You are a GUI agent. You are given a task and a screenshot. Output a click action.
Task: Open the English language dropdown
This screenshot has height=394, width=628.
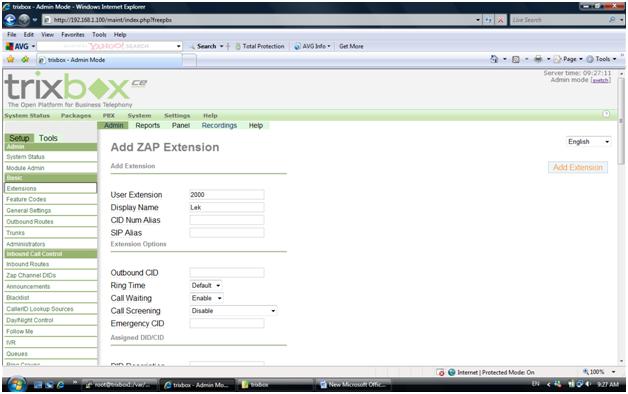tap(589, 142)
